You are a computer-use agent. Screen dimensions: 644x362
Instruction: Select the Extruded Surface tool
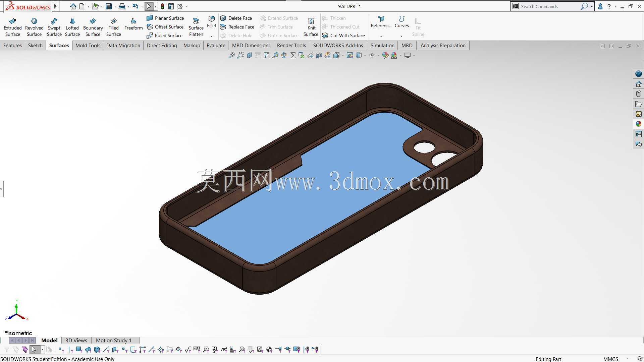click(13, 27)
